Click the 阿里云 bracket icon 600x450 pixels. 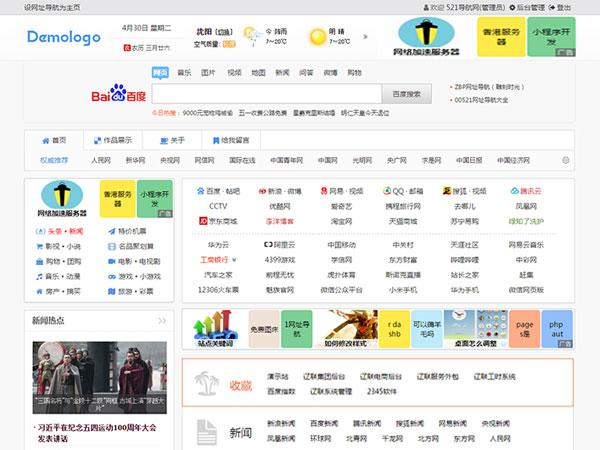(x=268, y=245)
